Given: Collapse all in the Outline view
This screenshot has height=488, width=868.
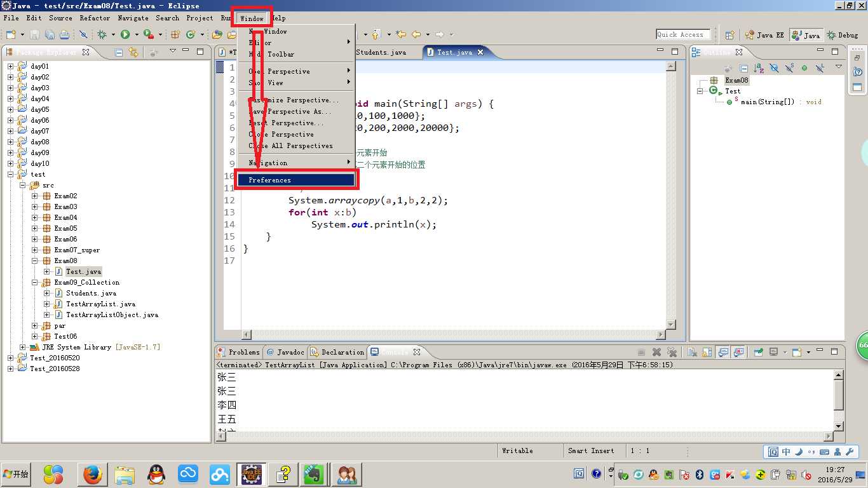Looking at the screenshot, I should click(744, 68).
